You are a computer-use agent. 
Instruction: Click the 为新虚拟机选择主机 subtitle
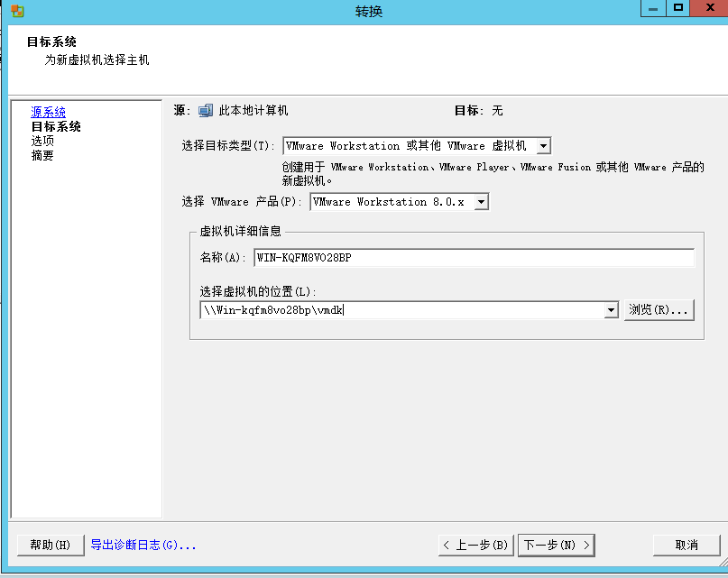click(97, 60)
